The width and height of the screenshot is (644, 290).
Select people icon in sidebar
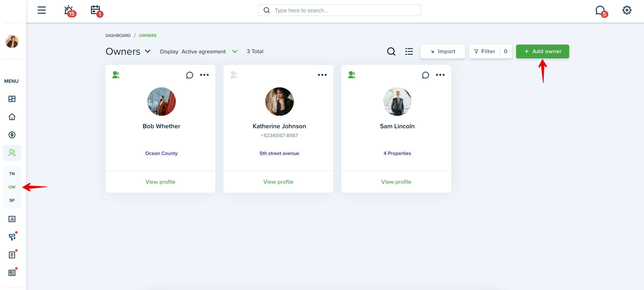tap(12, 153)
